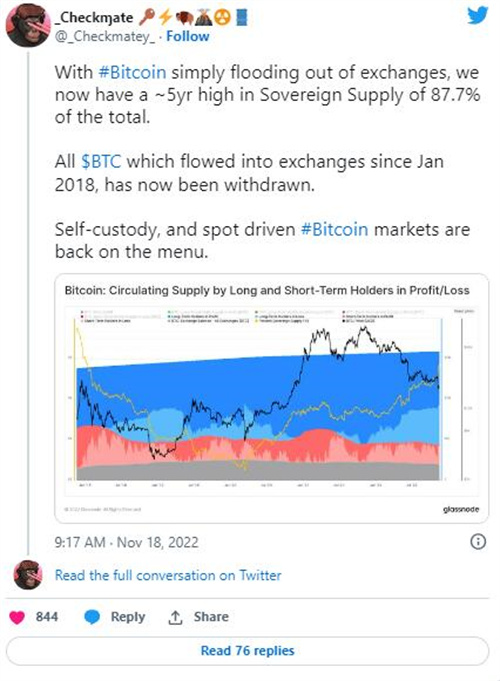This screenshot has width=500, height=681.
Task: Open the $BTC cashtag link
Action: pos(101,162)
